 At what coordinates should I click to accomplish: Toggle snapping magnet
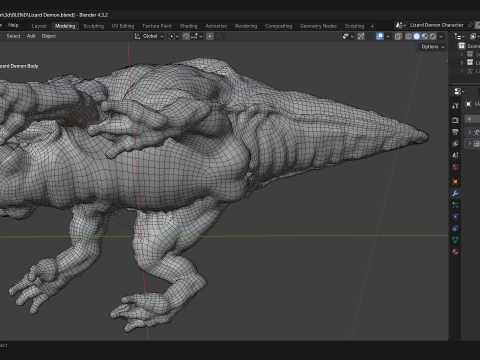186,36
